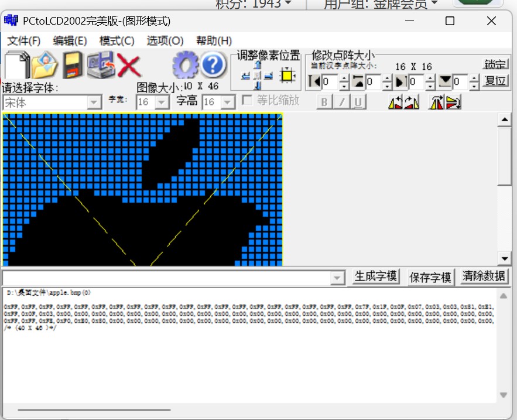The height and width of the screenshot is (420, 517).
Task: Increase the top-edge spinner value
Action: 387,78
